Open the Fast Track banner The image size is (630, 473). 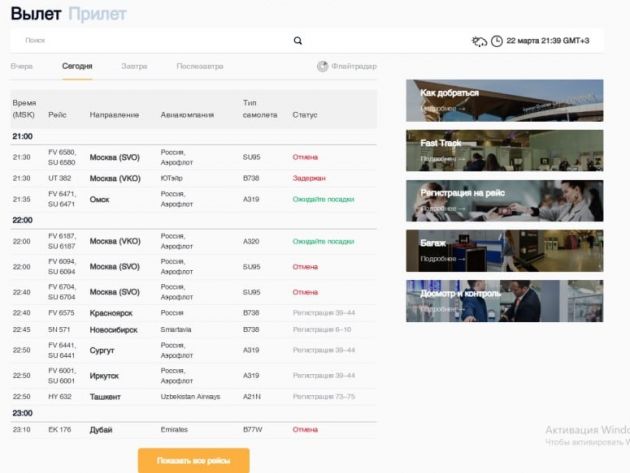point(504,150)
